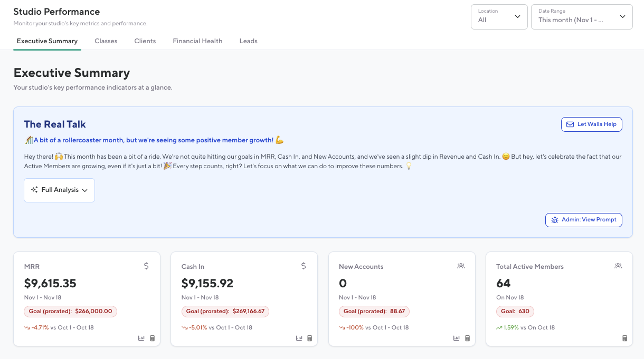
Task: Switch to the Classes tab
Action: [106, 41]
